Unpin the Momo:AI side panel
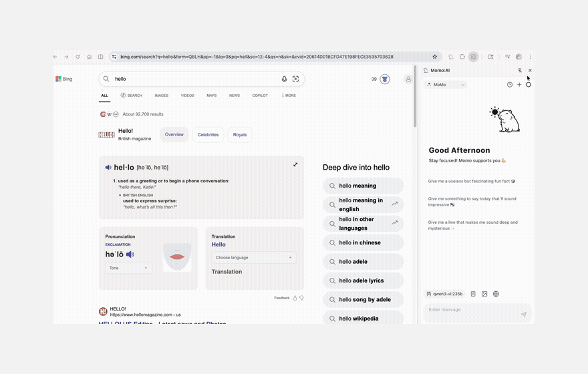 [520, 70]
